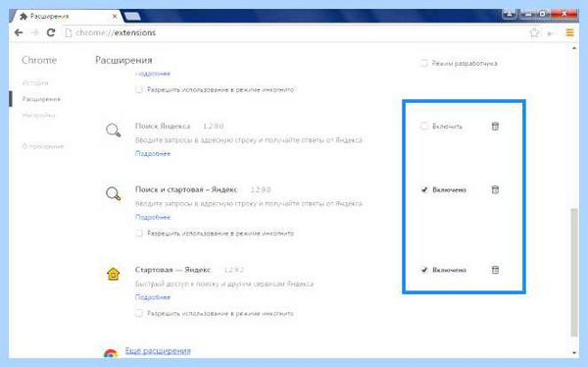Tick the Включить checkbox for Поиск Яндекса
The height and width of the screenshot is (367, 588).
(x=424, y=127)
